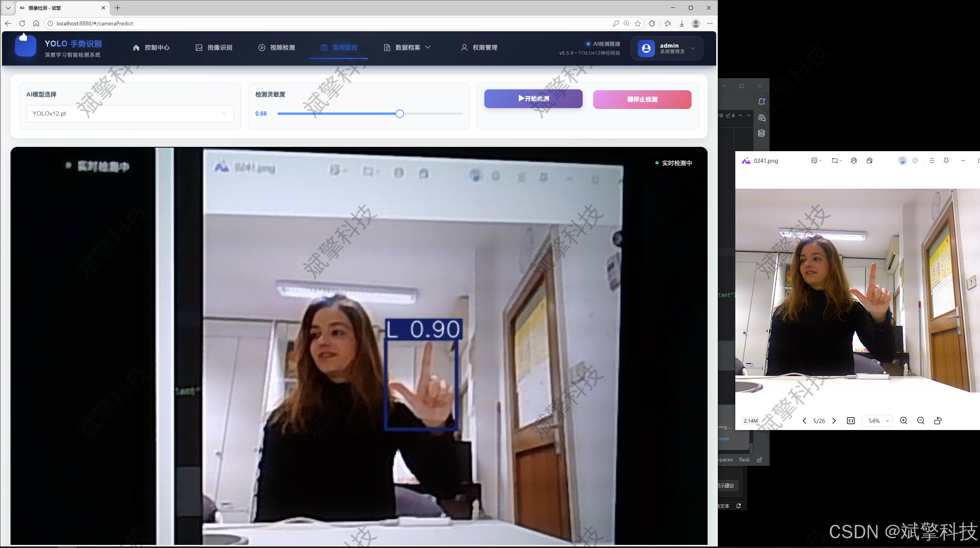The height and width of the screenshot is (548, 980).
Task: Show image at 1:1 actual size
Action: pos(850,421)
